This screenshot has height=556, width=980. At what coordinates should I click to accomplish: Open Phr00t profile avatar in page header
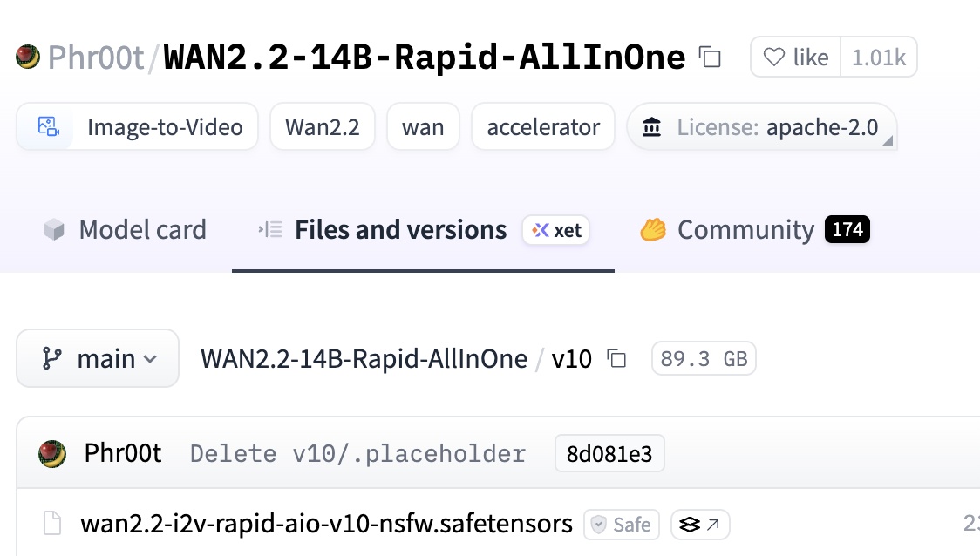coord(28,57)
